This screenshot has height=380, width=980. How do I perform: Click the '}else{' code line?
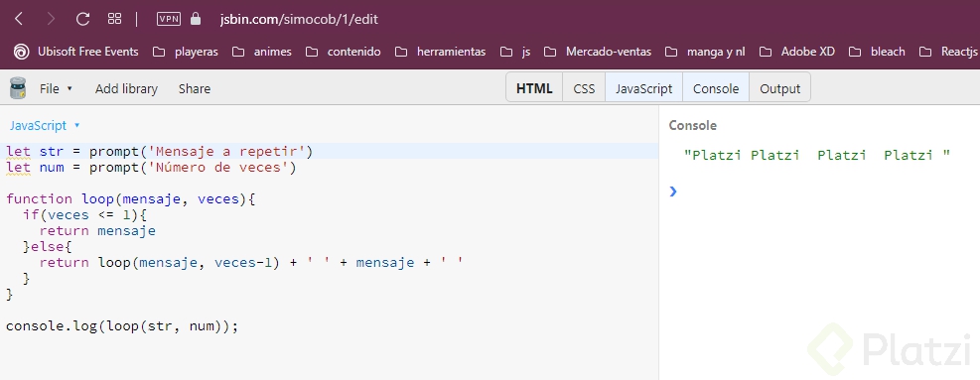click(48, 247)
